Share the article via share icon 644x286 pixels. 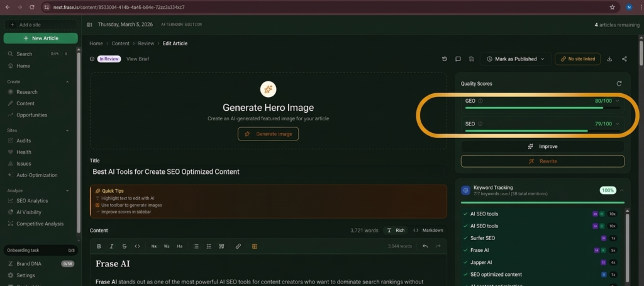(625, 59)
